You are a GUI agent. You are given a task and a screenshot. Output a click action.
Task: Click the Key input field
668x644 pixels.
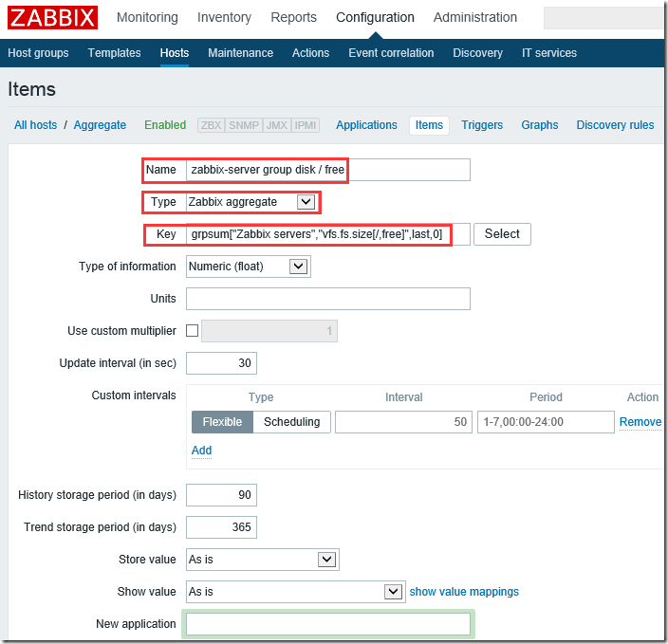pos(328,234)
